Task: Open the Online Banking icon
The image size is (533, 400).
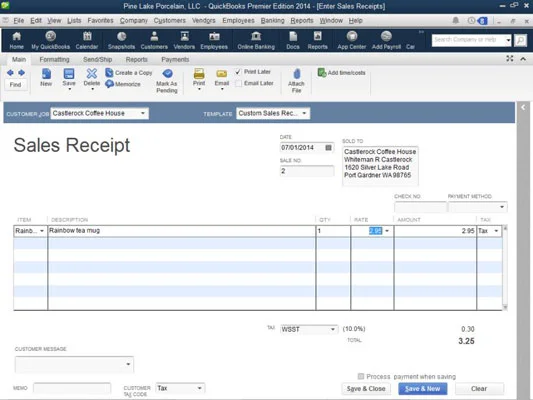Action: pos(256,40)
